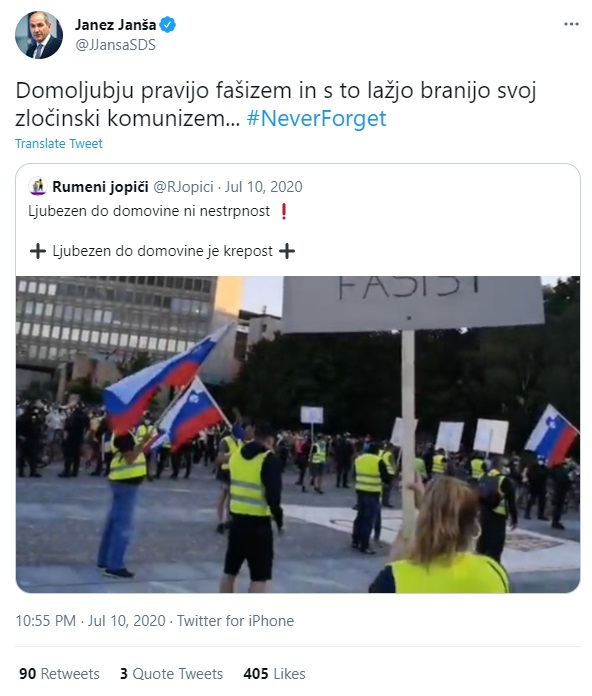The width and height of the screenshot is (592, 696).
Task: View the 3 Quote Tweets
Action: point(171,674)
